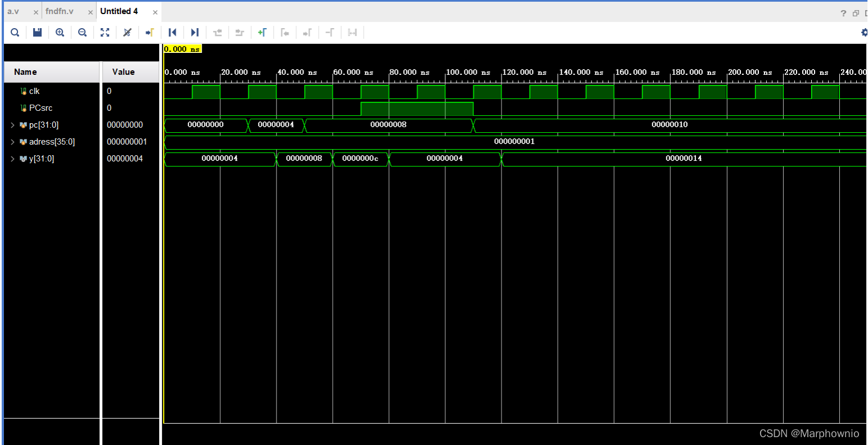The image size is (868, 445).
Task: Jump to time zero
Action: [x=173, y=33]
